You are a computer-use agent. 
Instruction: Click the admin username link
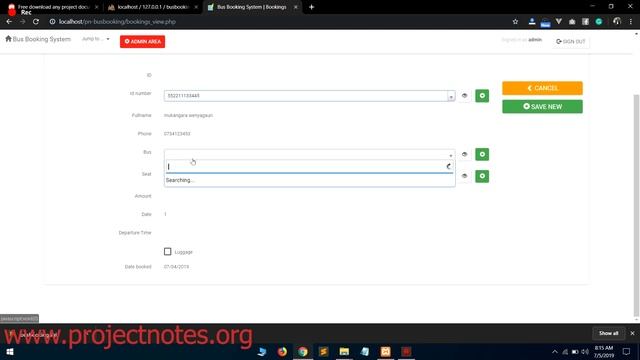click(x=535, y=40)
